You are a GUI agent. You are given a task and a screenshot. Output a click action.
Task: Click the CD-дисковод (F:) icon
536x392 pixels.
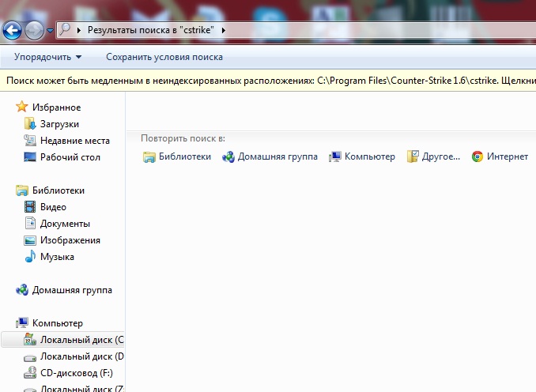click(30, 372)
